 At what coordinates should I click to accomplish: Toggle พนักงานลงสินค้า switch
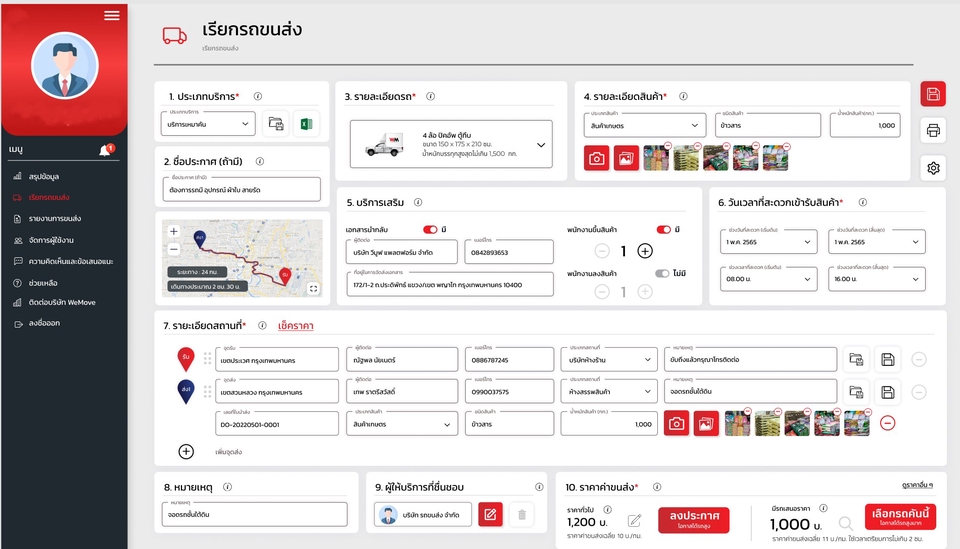pyautogui.click(x=662, y=274)
